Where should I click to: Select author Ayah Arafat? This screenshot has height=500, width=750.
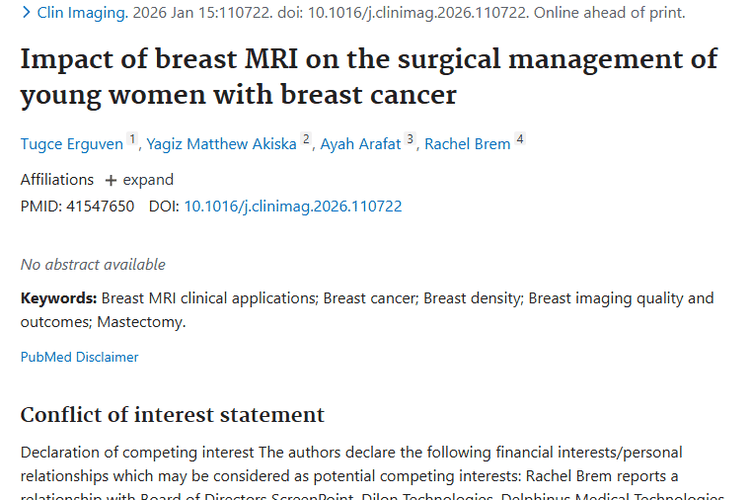(x=361, y=144)
